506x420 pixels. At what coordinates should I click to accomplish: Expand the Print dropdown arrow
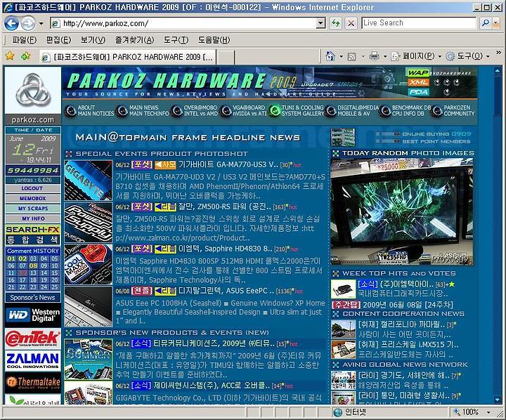click(385, 56)
